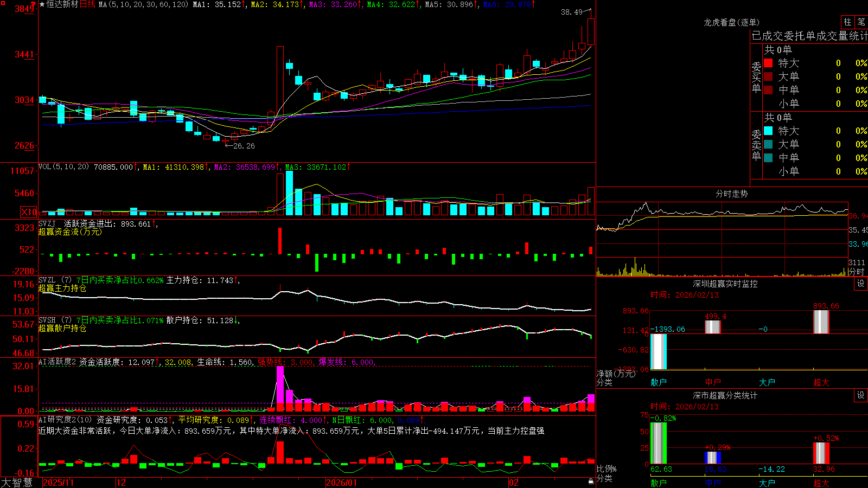Click the 已成交委托单成交量统计 header
Viewport: 868px width, 488px height.
(809, 36)
